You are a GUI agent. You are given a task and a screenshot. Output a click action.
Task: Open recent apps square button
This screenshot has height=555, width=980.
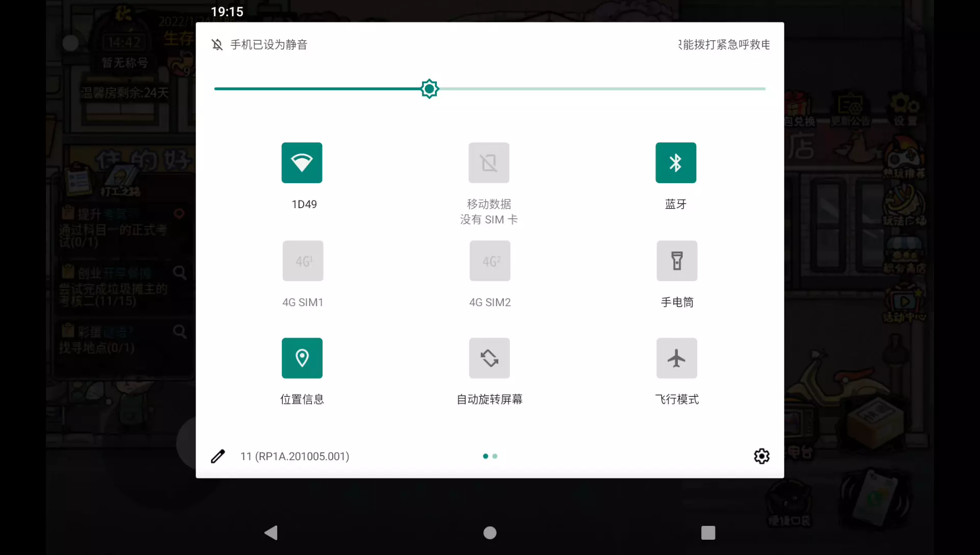coord(708,533)
